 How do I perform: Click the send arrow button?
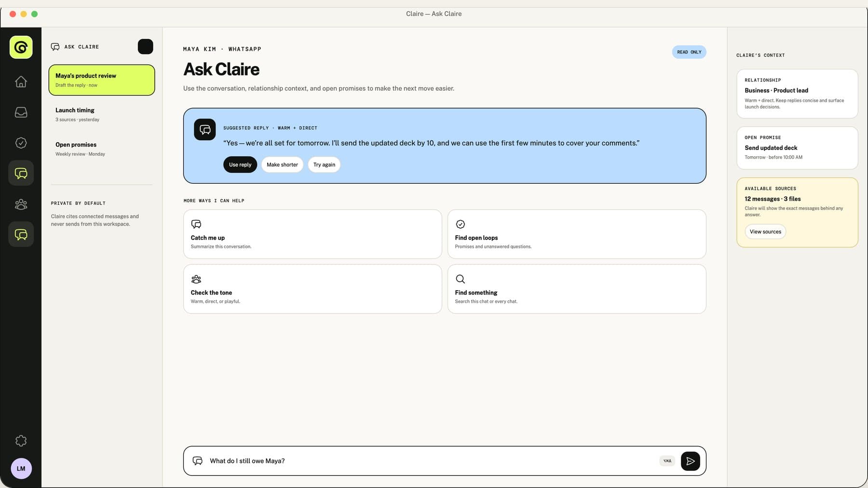[x=690, y=461]
